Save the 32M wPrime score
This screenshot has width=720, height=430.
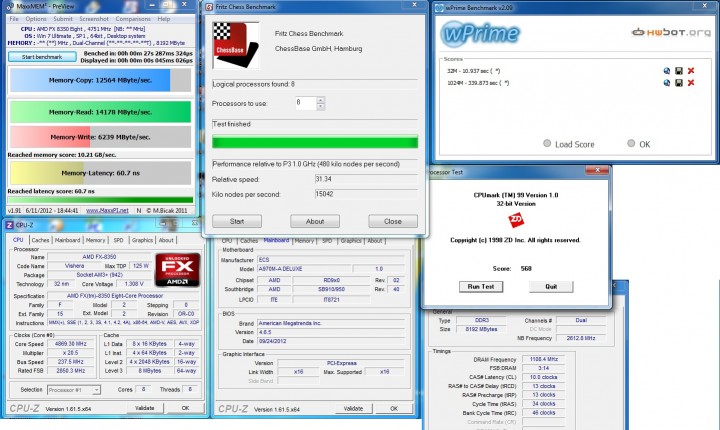point(679,71)
